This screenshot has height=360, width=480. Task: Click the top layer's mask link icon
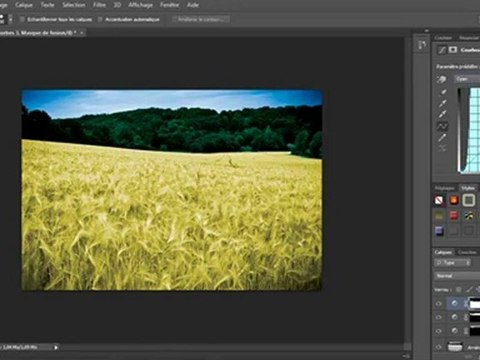[x=466, y=304]
